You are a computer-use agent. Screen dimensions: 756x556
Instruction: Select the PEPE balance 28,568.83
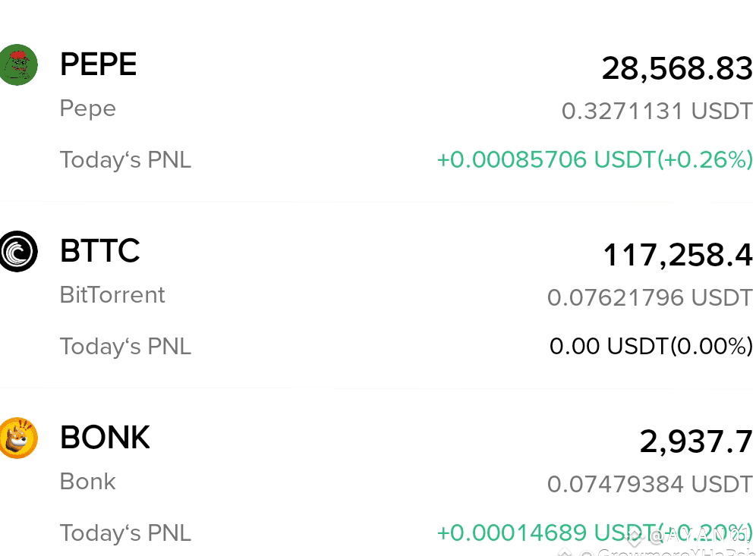click(677, 69)
